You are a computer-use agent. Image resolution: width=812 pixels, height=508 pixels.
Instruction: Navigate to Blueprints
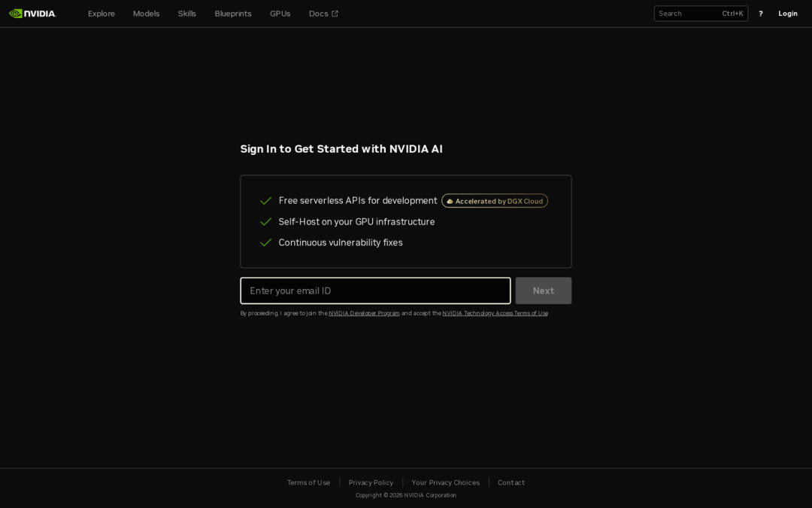click(x=233, y=14)
